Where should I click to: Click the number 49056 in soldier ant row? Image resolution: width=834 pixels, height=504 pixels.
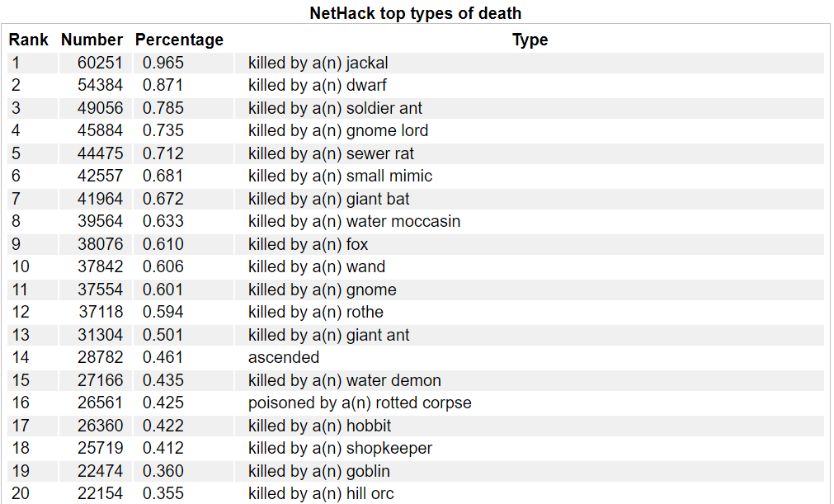pyautogui.click(x=100, y=108)
